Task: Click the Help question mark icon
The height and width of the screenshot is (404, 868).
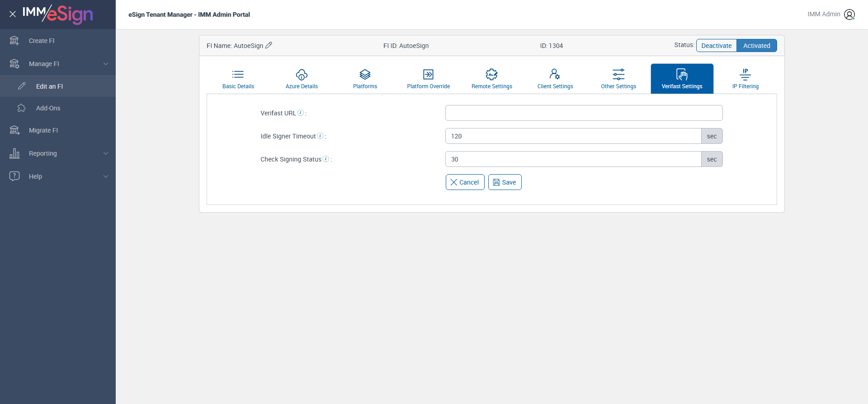Action: [x=14, y=176]
